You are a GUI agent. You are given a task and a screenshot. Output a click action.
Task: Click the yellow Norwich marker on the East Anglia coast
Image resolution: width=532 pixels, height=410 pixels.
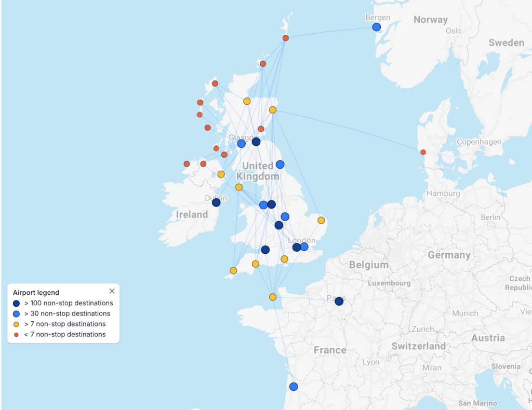click(321, 221)
